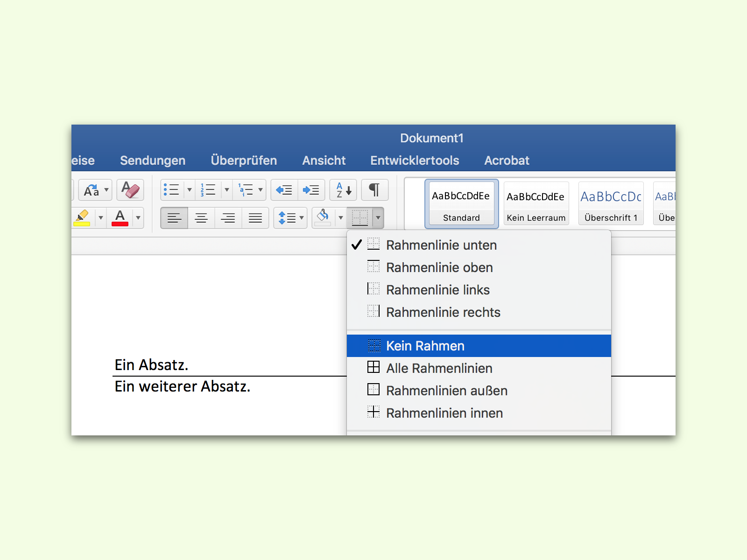Open the bullet list style dropdown arrow

click(190, 190)
